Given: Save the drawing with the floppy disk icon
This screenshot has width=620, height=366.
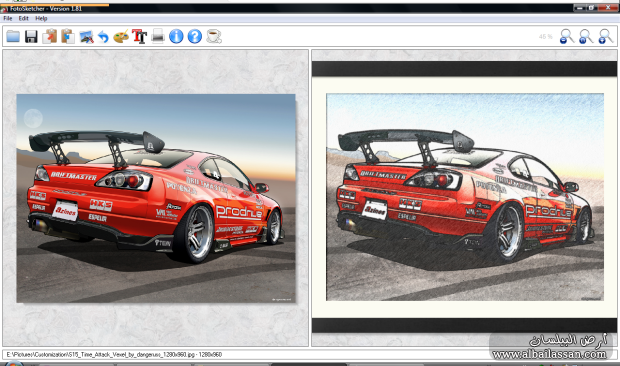Looking at the screenshot, I should tap(31, 36).
